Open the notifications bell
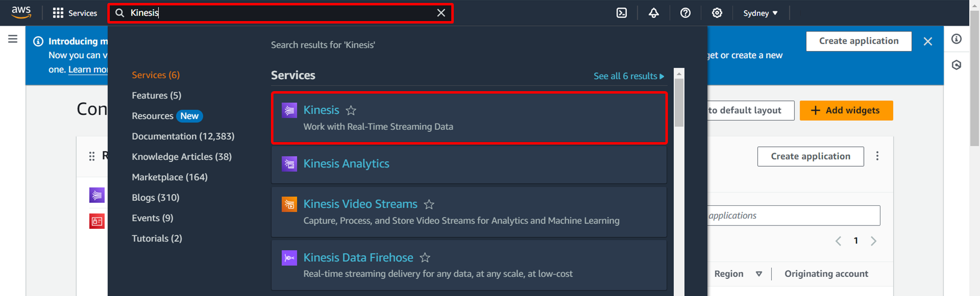 tap(654, 13)
